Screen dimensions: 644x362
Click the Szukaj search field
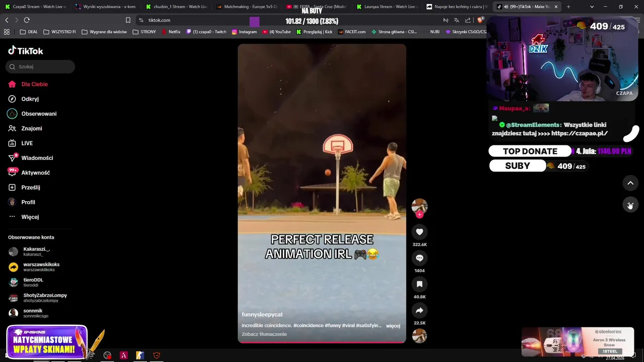(40, 67)
